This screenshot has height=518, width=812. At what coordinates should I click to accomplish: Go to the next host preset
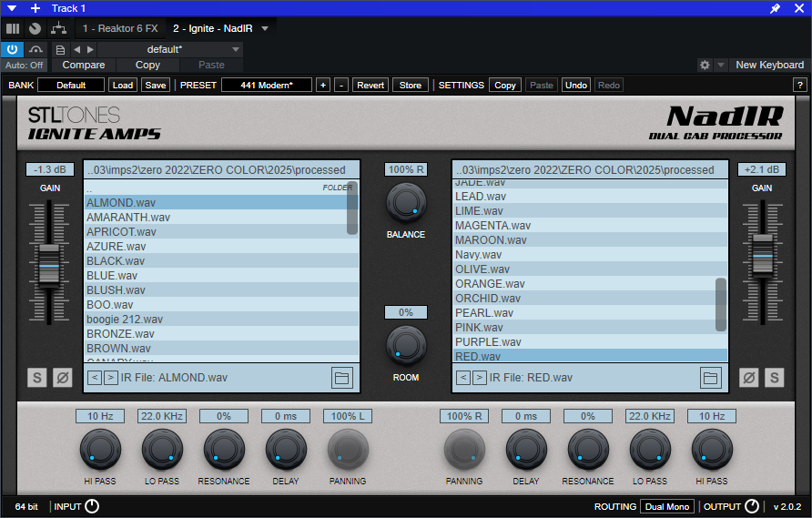(x=91, y=49)
